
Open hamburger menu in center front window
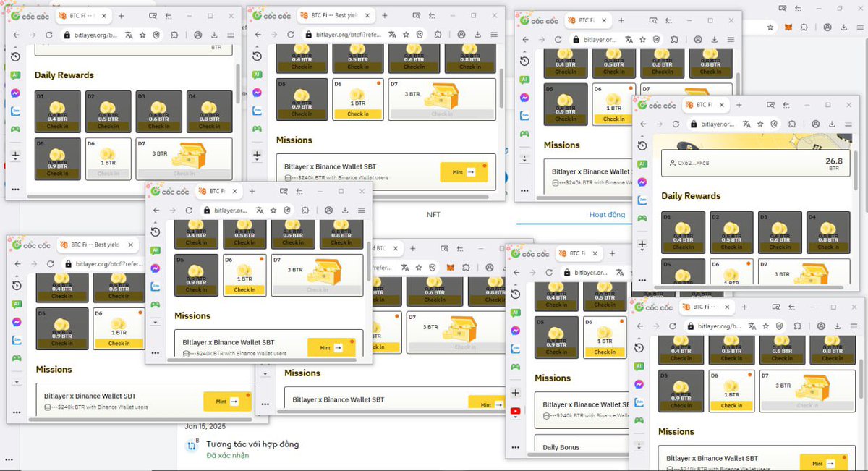(361, 210)
